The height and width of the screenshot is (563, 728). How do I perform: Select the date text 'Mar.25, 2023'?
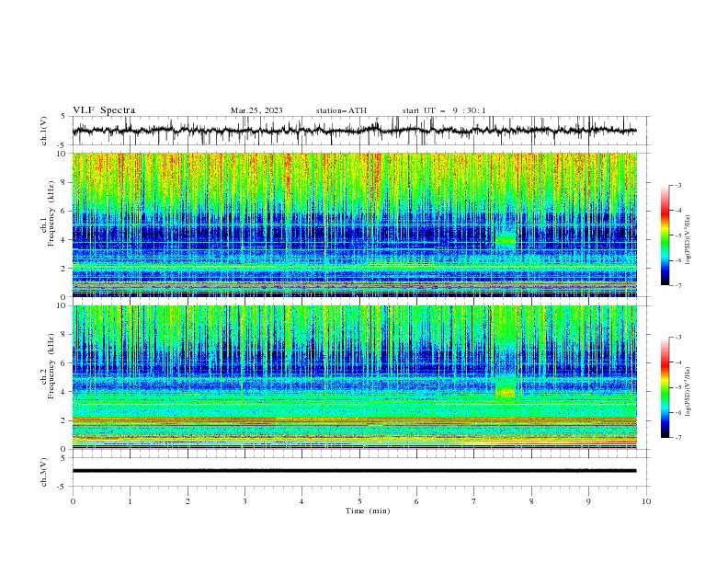point(256,110)
